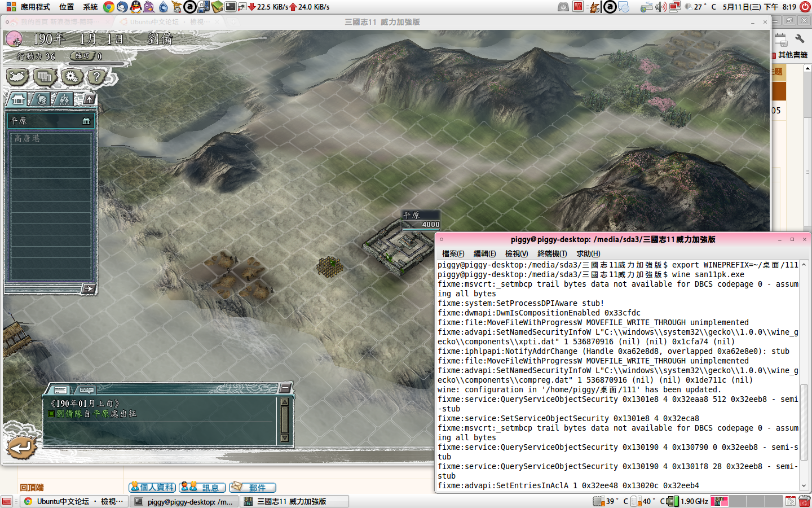Launch Pidgin messenger from top panel
Image resolution: width=812 pixels, height=508 pixels.
(149, 7)
